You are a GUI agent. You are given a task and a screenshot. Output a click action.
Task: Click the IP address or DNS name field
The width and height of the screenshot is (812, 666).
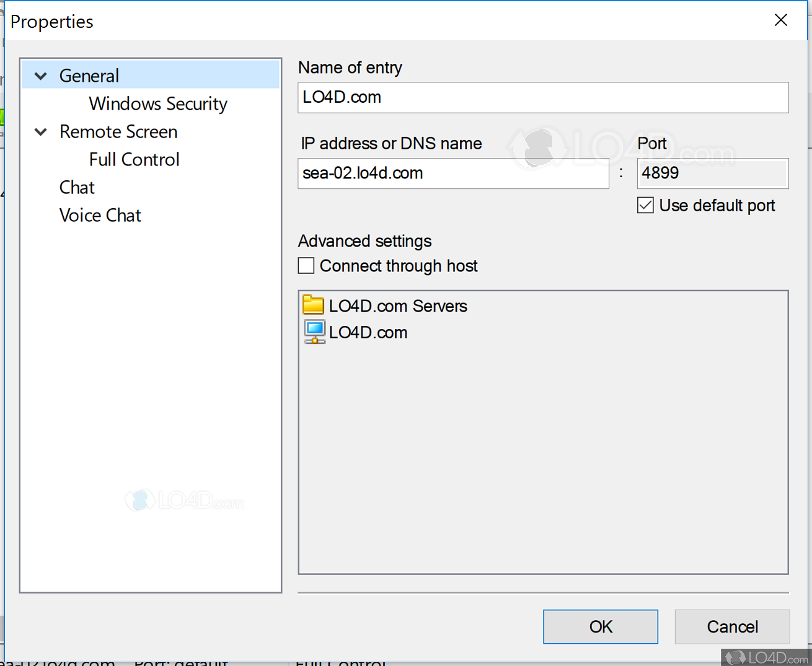click(x=453, y=173)
